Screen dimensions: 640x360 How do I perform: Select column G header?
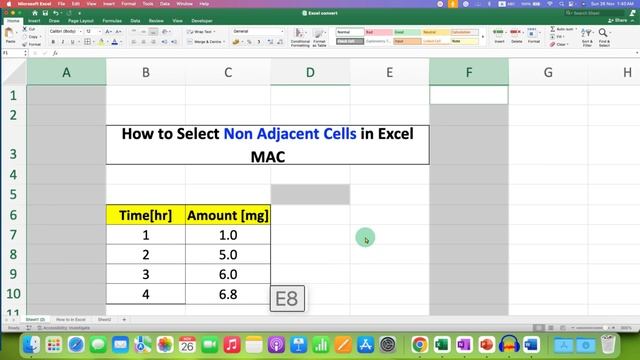(548, 72)
